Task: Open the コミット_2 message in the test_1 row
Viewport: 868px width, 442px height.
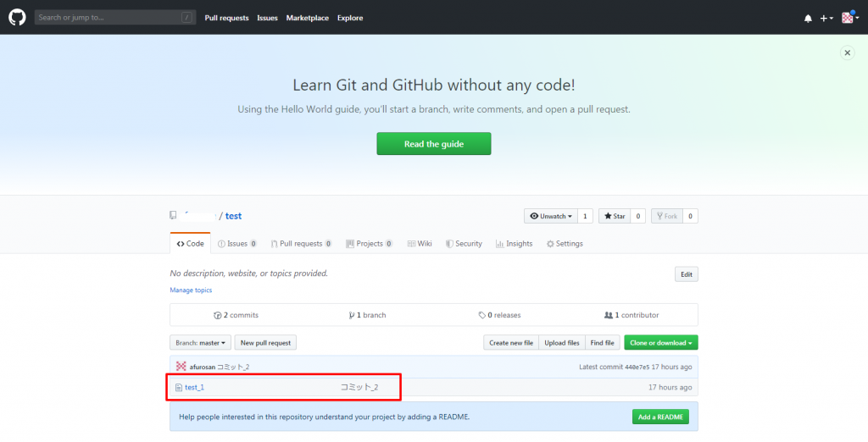Action: [359, 387]
